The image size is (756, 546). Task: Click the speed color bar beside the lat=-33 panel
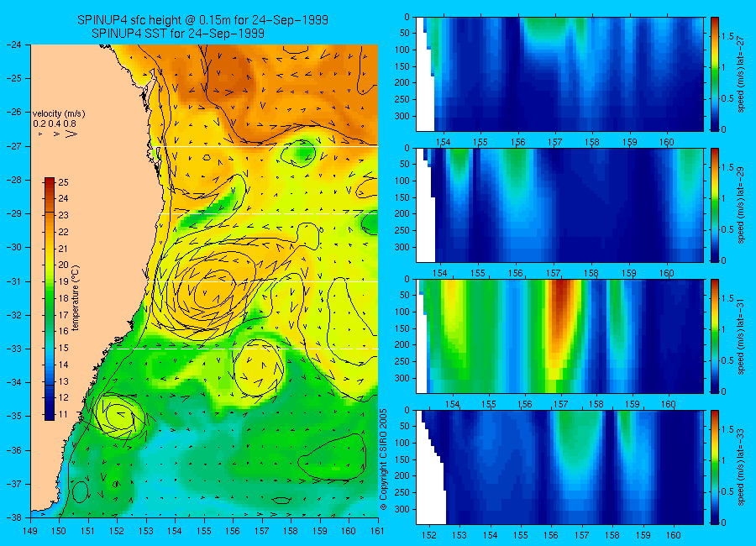(x=714, y=467)
